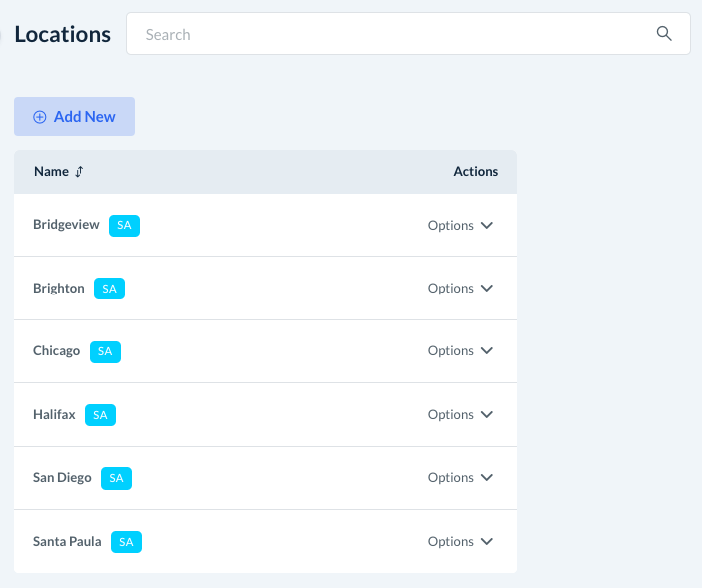The height and width of the screenshot is (588, 702).
Task: Click the SA badge next to Halifax
Action: (x=100, y=415)
